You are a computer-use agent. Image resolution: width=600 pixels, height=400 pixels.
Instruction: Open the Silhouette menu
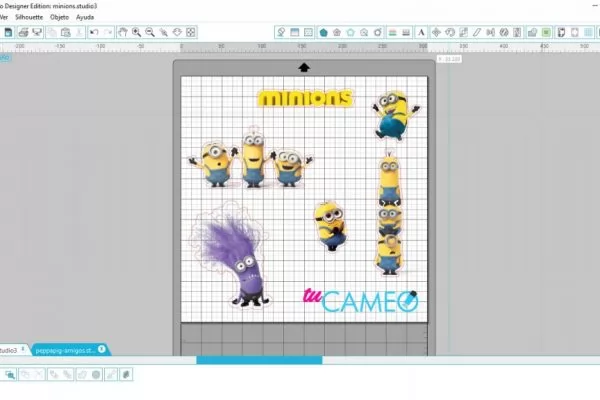click(29, 17)
